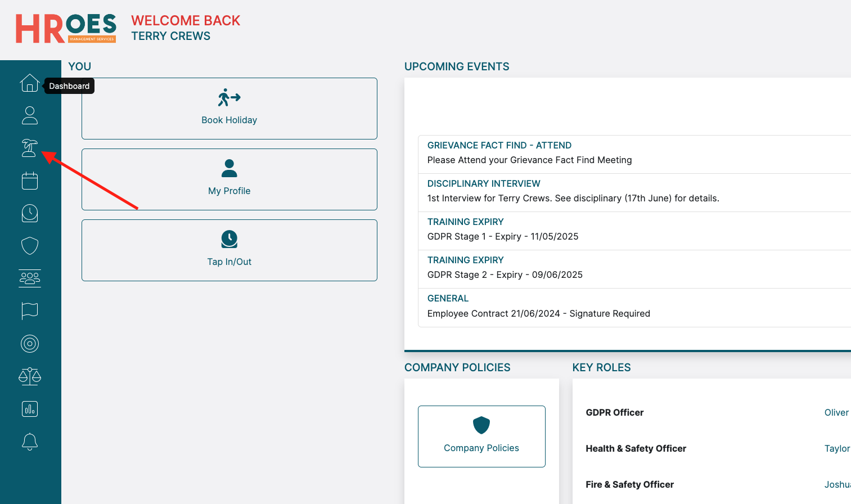Open the My Profile tile
The width and height of the screenshot is (851, 504).
pyautogui.click(x=229, y=179)
